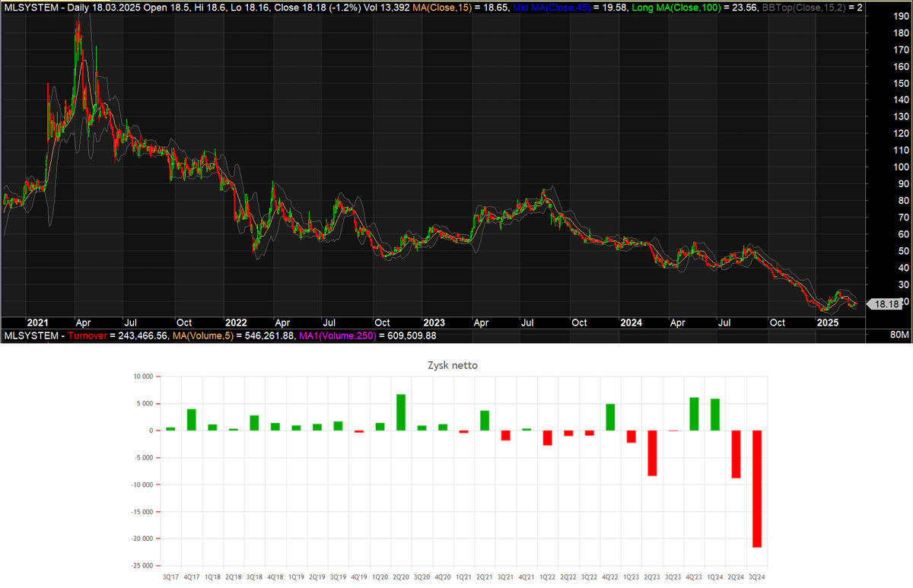Screen dimensions: 913x588
Task: Click the 3Q'17 quarter label
Action: point(170,578)
